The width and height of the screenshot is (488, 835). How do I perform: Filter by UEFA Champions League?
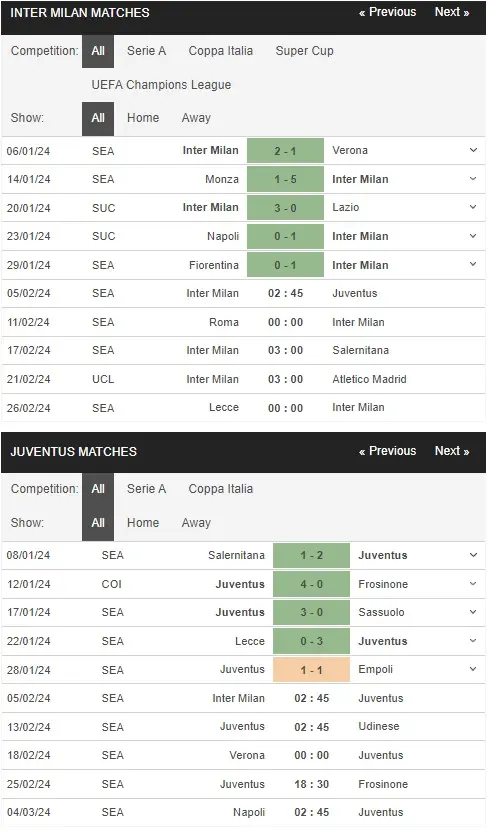[161, 85]
